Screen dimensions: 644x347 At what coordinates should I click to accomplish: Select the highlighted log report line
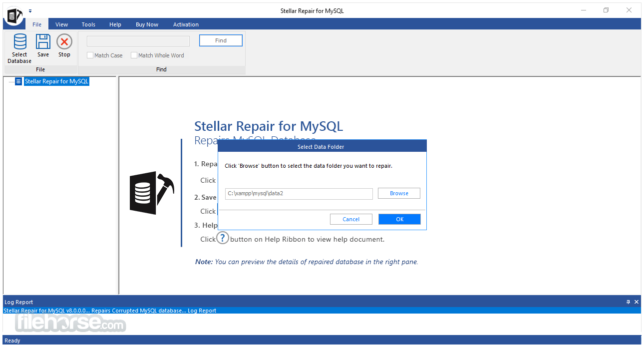[x=322, y=311]
